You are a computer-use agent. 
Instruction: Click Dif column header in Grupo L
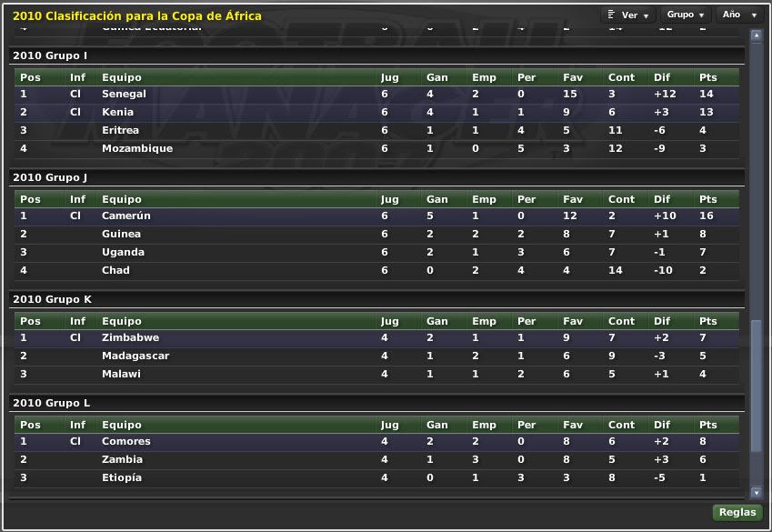point(661,425)
